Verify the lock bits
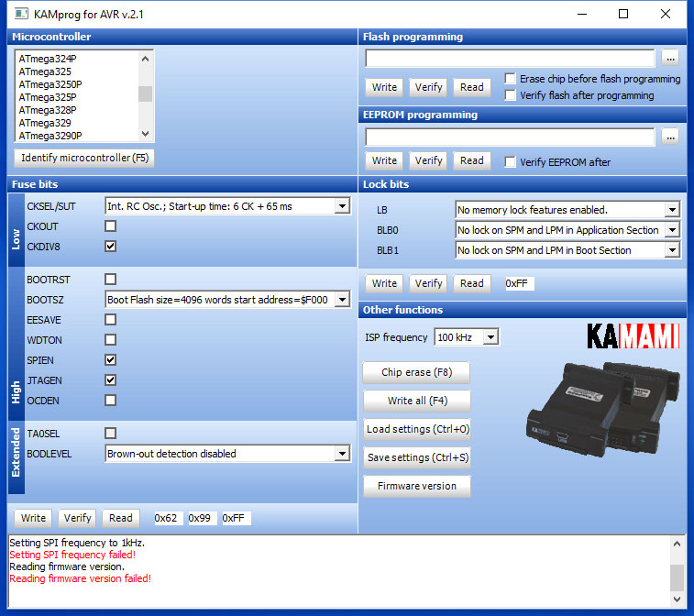Image resolution: width=694 pixels, height=616 pixels. point(428,283)
